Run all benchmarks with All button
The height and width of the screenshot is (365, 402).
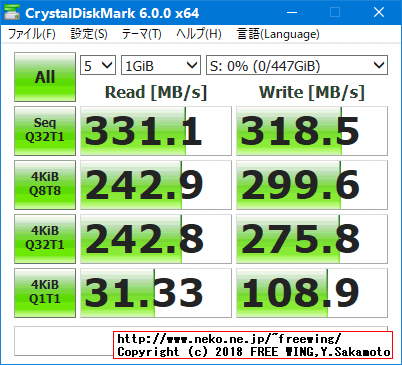45,77
